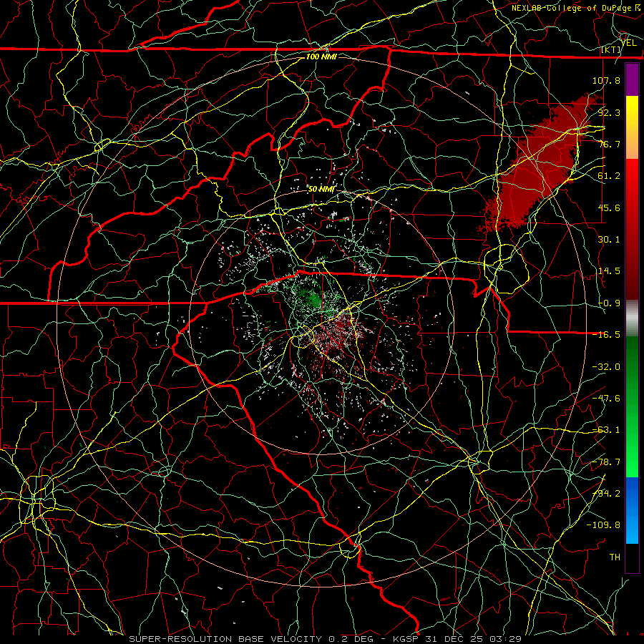The image size is (644, 644).
Task: Click the 76.7 velocity scale value
Action: [609, 144]
